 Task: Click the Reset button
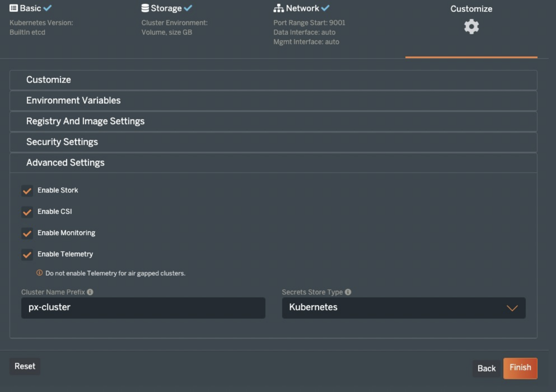[25, 366]
